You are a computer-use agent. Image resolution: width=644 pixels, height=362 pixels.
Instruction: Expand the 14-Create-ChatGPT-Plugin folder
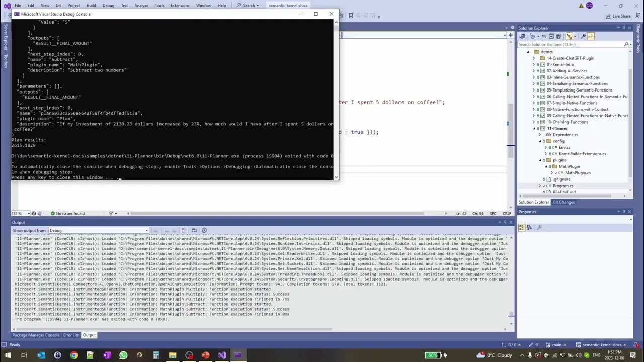click(534, 58)
